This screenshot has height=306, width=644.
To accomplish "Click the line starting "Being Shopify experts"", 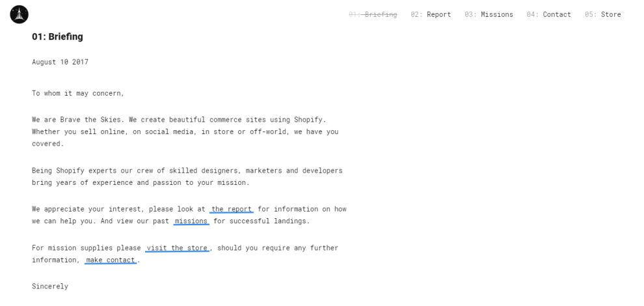I will (187, 171).
